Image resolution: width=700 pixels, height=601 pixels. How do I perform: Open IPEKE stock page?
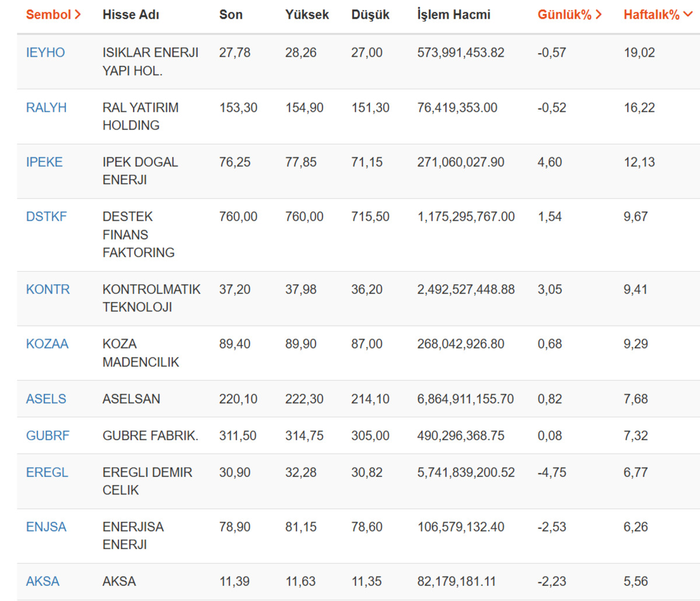[x=44, y=162]
